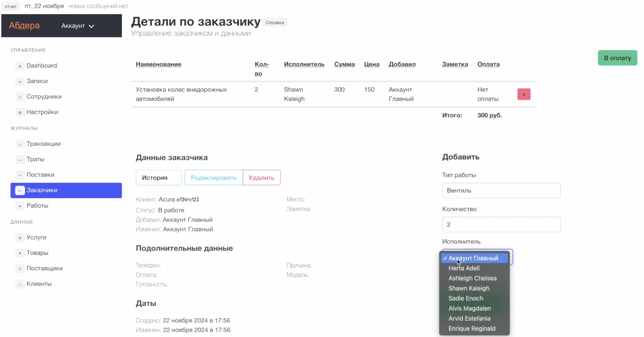Choose Аккаунт Главный in executor list
This screenshot has width=644, height=337.
[474, 258]
